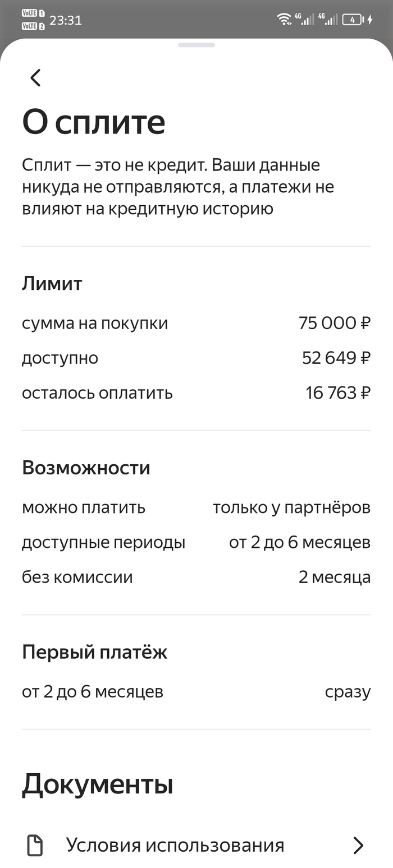Screen dimensions: 393x868
Task: Tap the first 4G signal strength icon
Action: pyautogui.click(x=307, y=20)
